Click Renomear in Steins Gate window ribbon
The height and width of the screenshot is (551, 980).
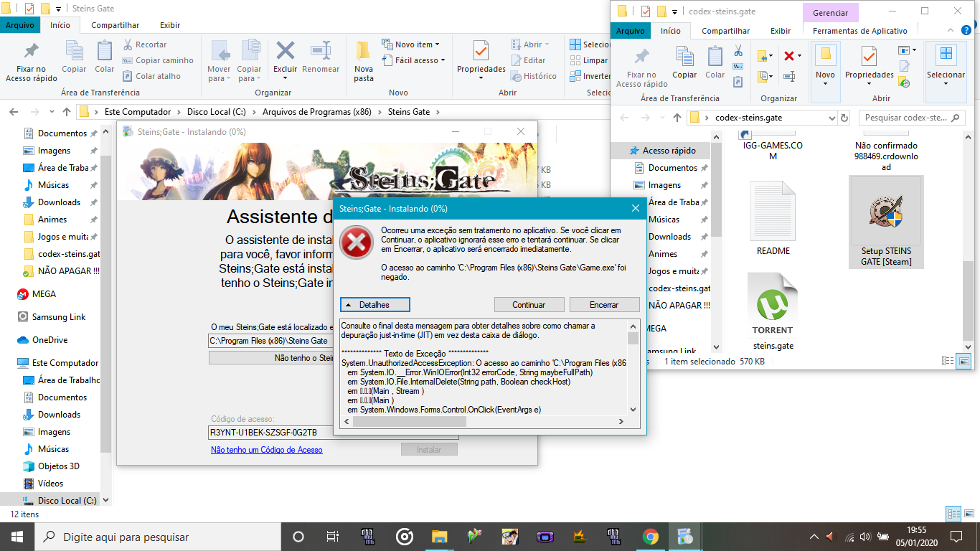click(x=321, y=57)
